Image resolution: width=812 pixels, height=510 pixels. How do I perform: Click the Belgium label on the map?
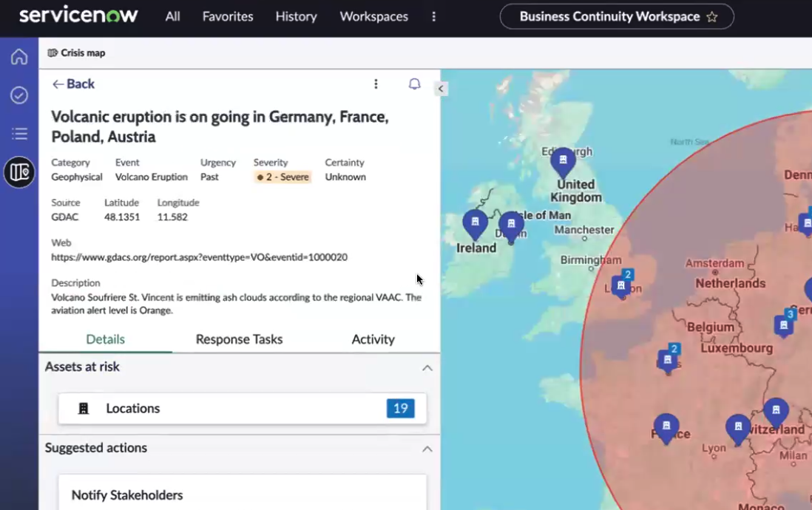(x=711, y=327)
